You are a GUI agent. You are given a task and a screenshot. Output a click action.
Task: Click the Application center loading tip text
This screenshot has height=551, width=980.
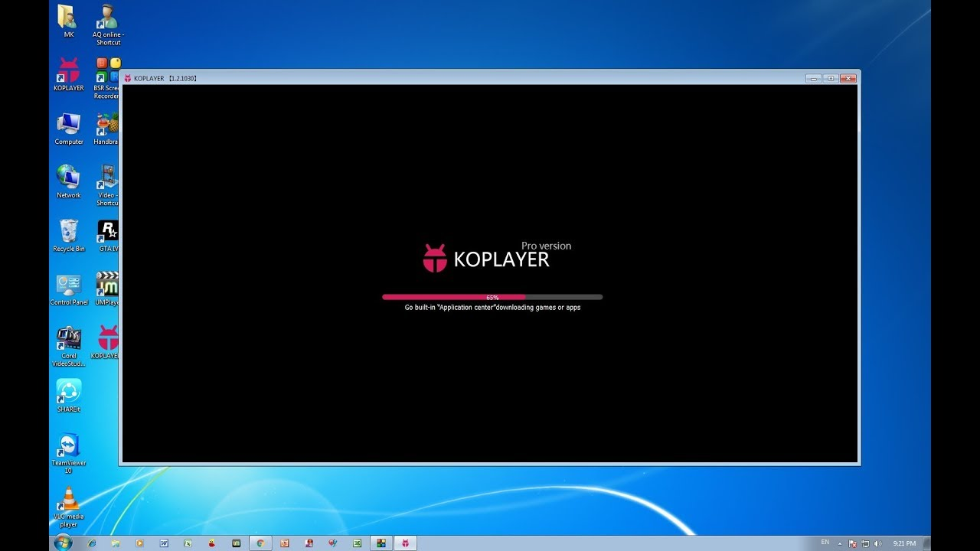[492, 308]
